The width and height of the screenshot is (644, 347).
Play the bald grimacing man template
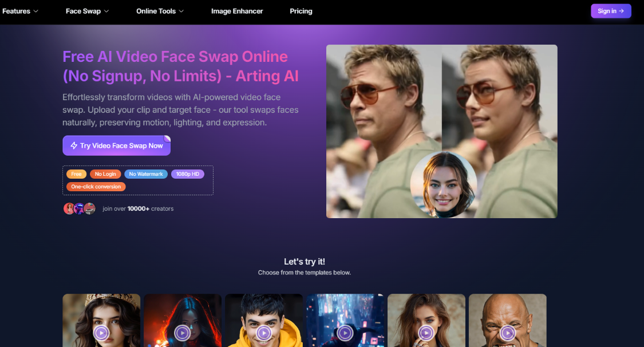pos(508,333)
